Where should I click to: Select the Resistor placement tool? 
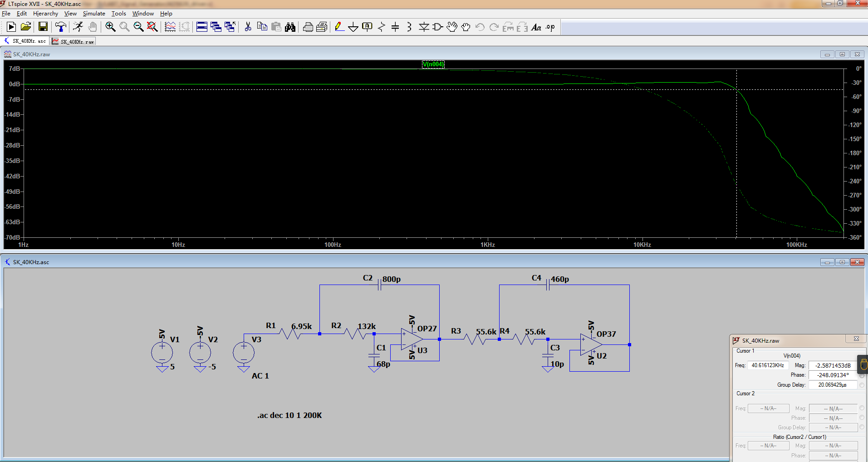[381, 27]
